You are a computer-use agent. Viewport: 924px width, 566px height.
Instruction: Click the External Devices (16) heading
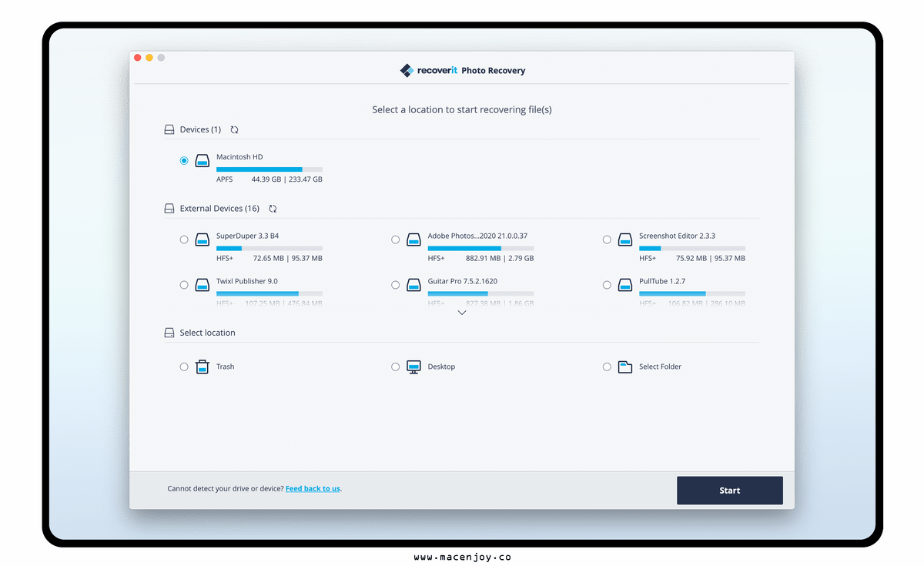click(219, 209)
